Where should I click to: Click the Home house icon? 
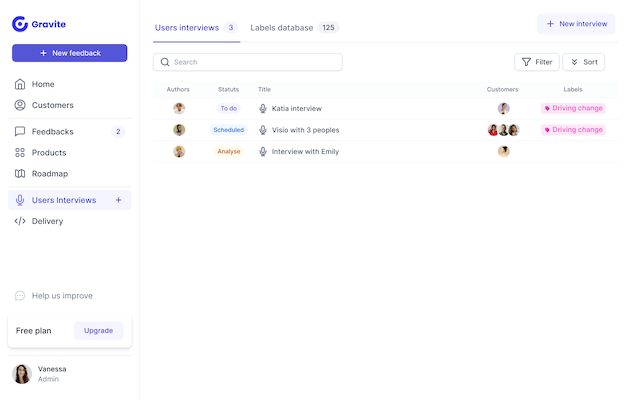(x=20, y=84)
